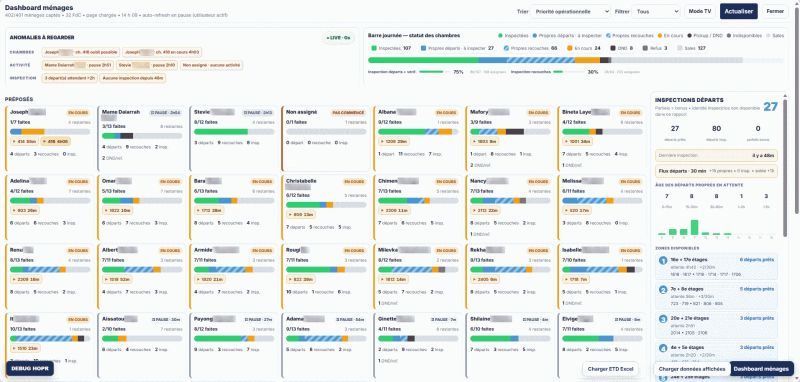Viewport: 800px width, 382px height.
Task: Click Dernière inspection il y a 48m row
Action: tap(716, 155)
